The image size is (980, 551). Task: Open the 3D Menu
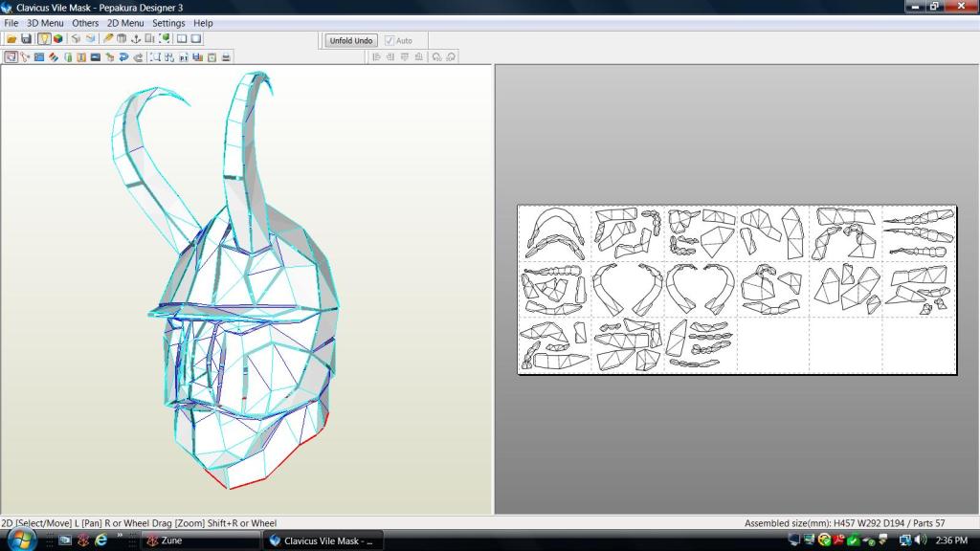point(45,23)
